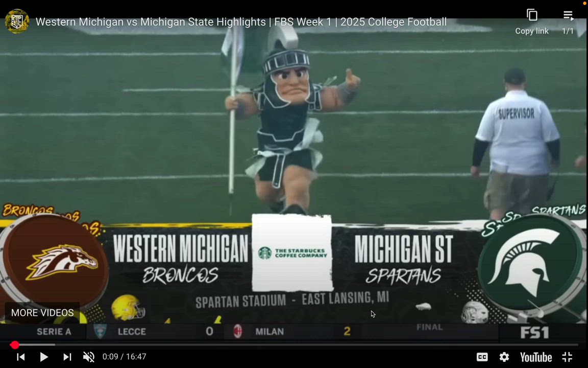Open the settings gear menu

pos(504,357)
